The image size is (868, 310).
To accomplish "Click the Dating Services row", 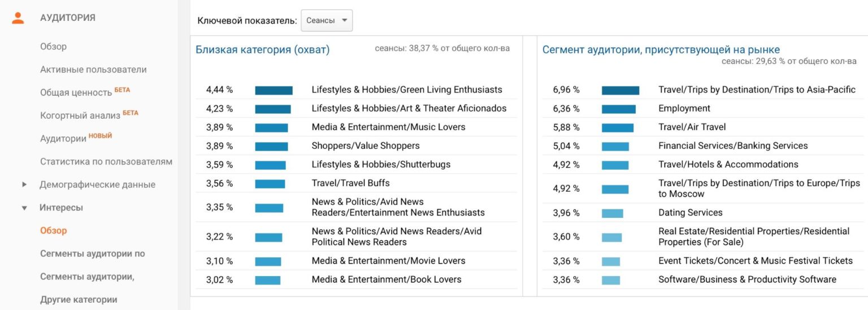I will pos(690,213).
